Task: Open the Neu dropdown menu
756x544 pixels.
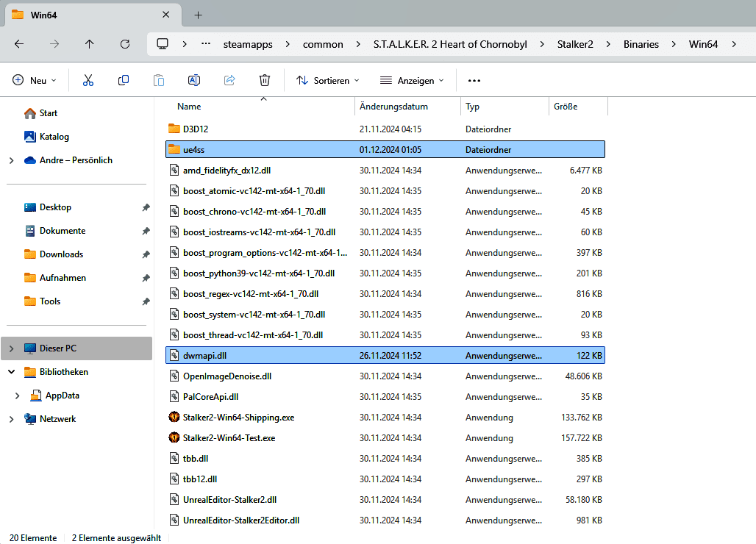Action: (35, 80)
